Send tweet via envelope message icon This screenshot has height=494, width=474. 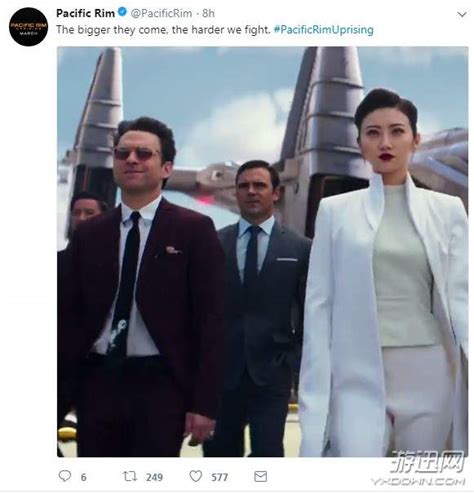point(260,476)
